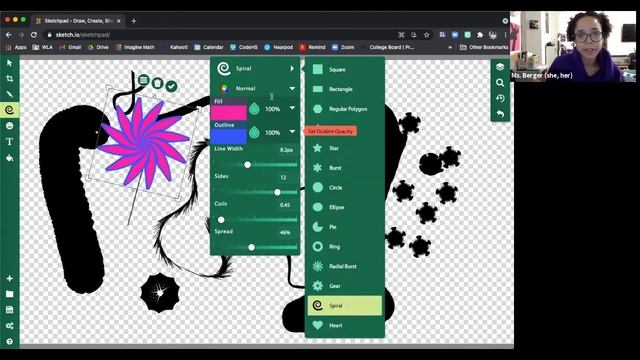Screen dimensions: 640x360
Task: Click the Save disk icon
Action: pos(9,309)
